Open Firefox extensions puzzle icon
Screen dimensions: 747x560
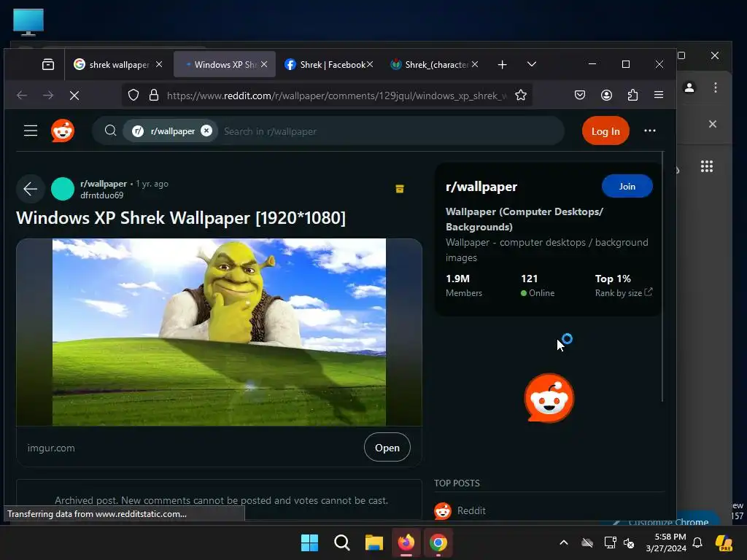[632, 96]
